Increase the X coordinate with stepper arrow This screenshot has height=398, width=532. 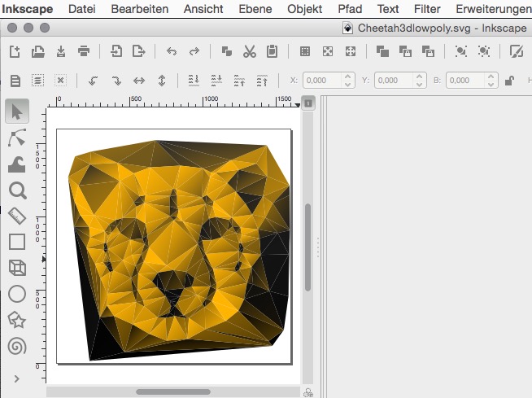[x=348, y=77]
